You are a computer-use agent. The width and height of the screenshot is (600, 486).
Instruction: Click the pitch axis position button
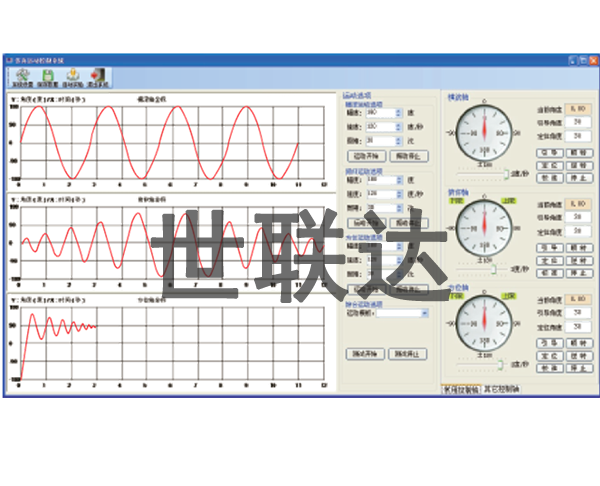[549, 261]
